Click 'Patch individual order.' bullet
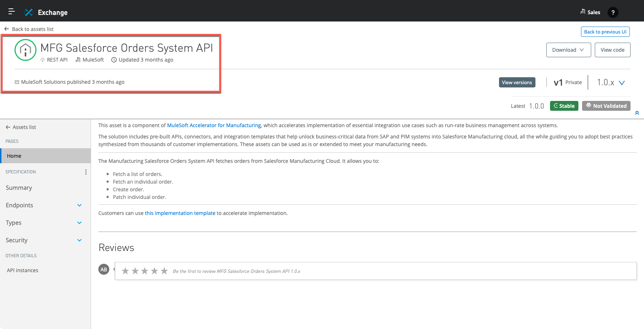Image resolution: width=644 pixels, height=329 pixels. [140, 197]
